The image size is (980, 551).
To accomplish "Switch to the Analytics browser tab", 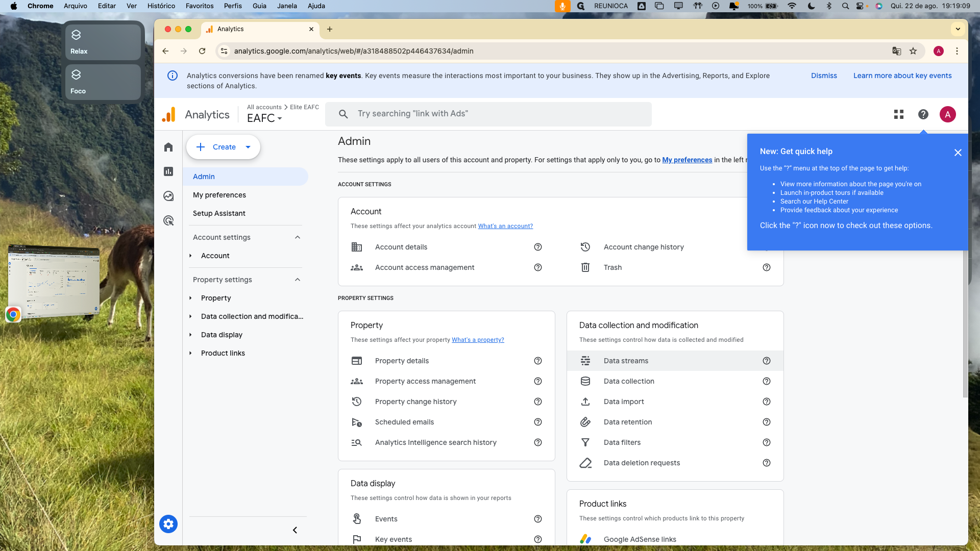I will tap(260, 29).
